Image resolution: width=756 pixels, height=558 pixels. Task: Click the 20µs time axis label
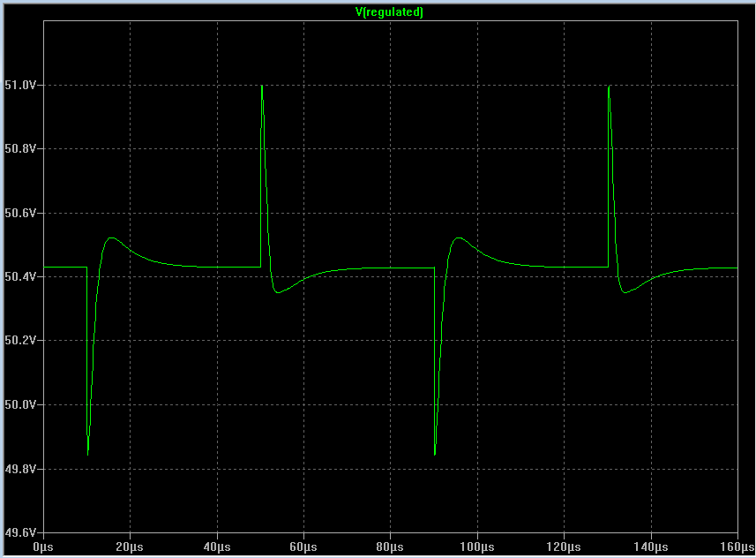[130, 547]
